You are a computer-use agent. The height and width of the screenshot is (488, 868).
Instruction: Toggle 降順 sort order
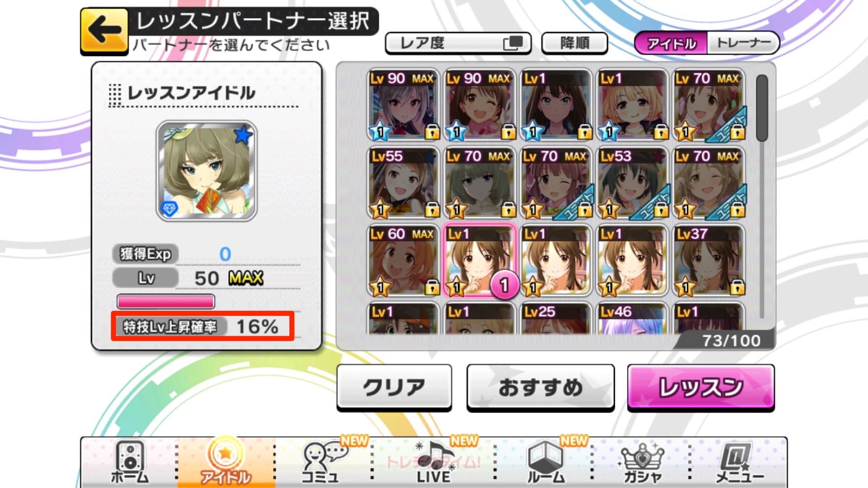pos(575,43)
